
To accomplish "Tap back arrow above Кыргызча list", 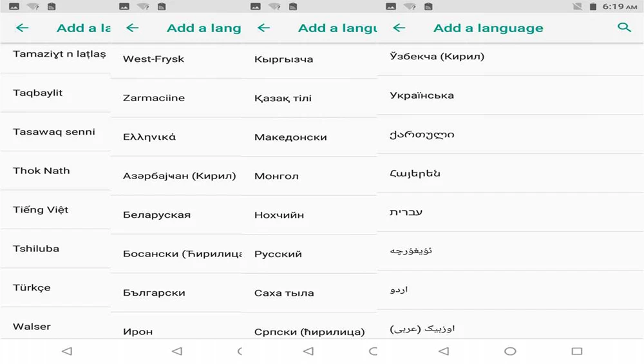I will point(263,28).
